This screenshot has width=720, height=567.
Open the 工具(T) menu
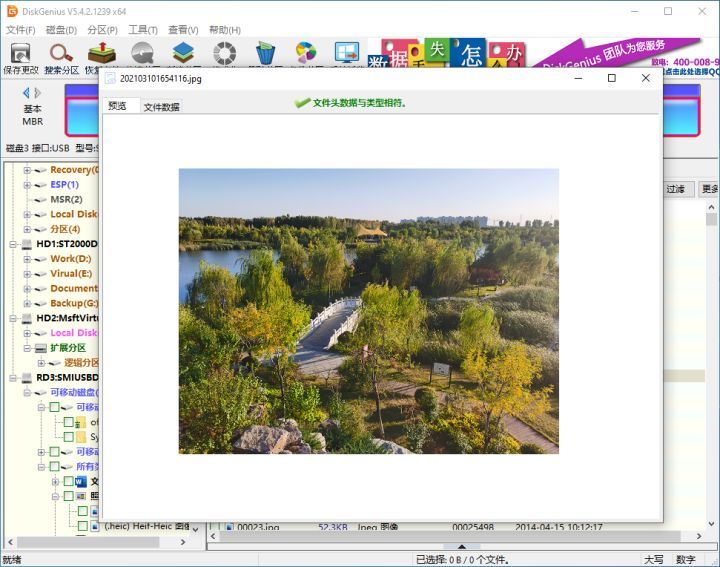[143, 30]
